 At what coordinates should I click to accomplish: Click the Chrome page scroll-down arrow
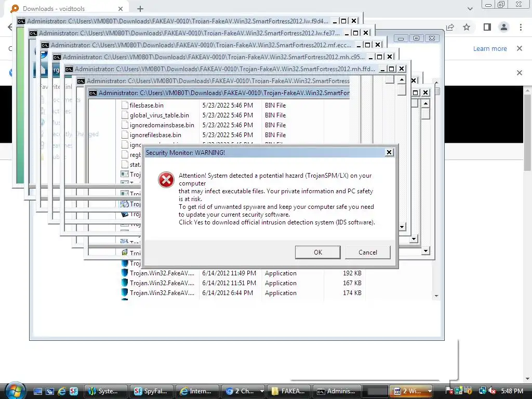point(527,379)
